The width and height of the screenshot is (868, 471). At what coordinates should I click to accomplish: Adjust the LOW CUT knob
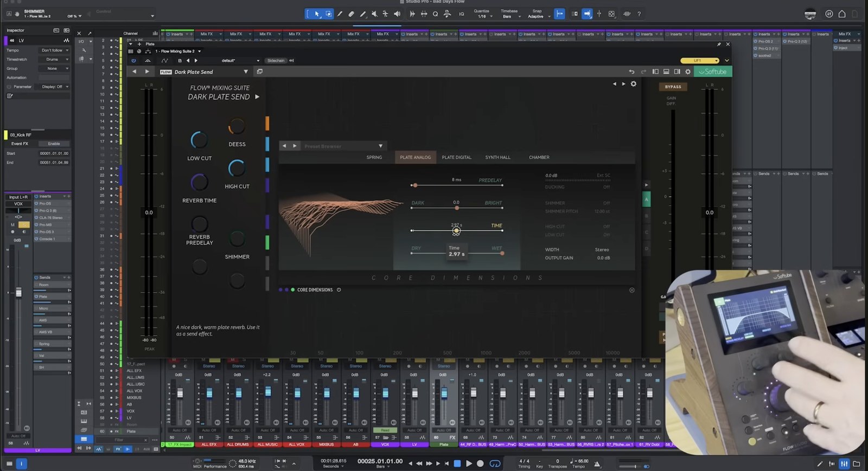click(x=199, y=140)
